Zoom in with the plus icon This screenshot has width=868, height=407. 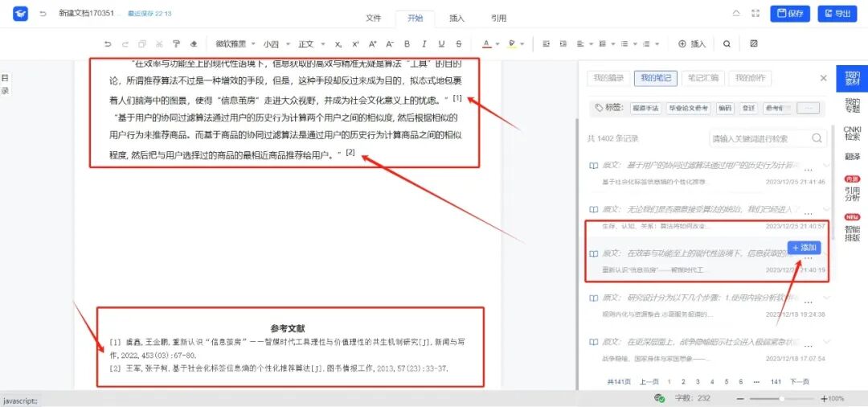(x=824, y=399)
